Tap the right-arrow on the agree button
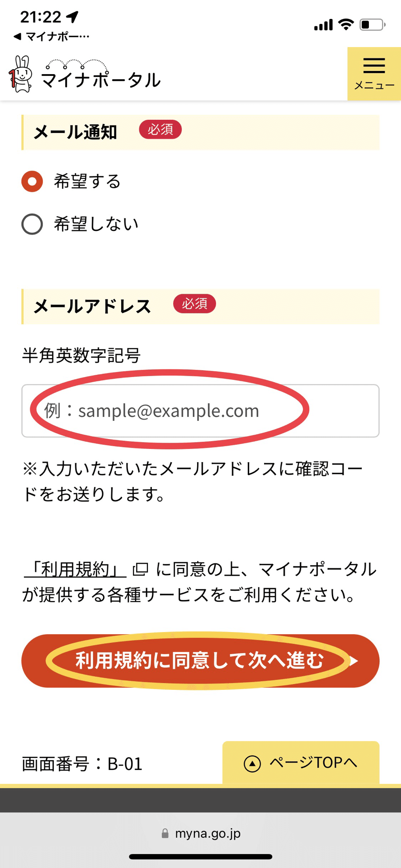This screenshot has height=868, width=401. (x=354, y=661)
